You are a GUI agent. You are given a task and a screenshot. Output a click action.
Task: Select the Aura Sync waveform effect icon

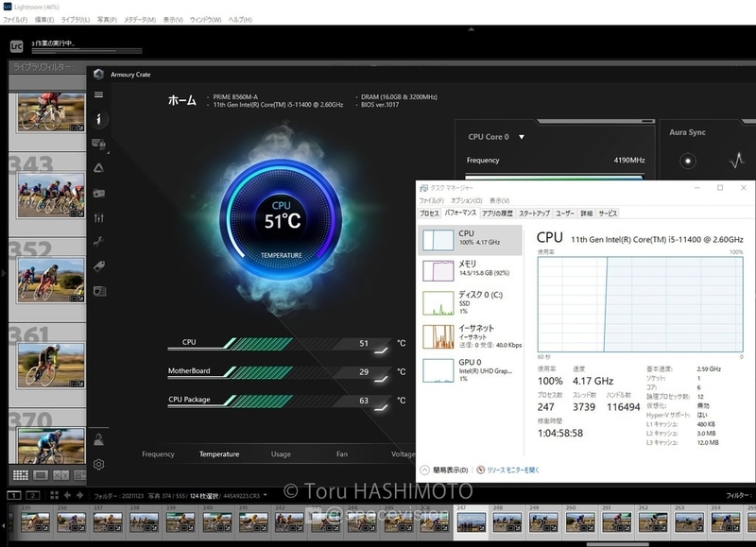(737, 161)
